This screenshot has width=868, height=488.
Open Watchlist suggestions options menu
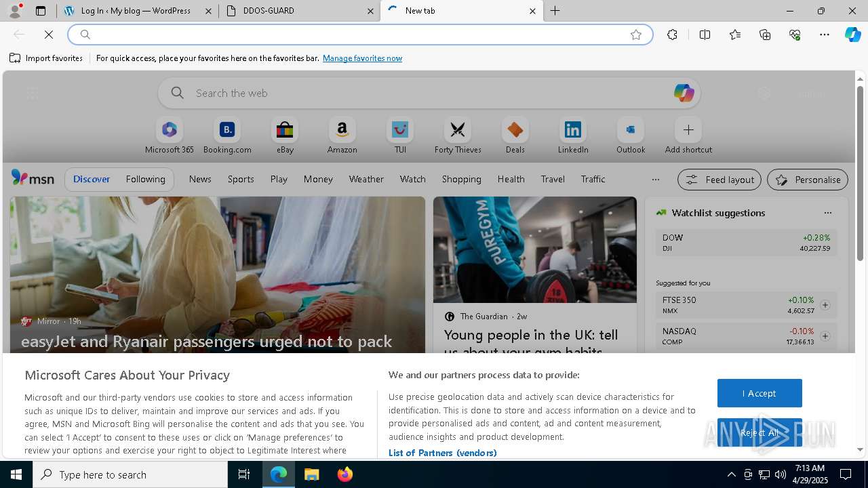tap(828, 213)
